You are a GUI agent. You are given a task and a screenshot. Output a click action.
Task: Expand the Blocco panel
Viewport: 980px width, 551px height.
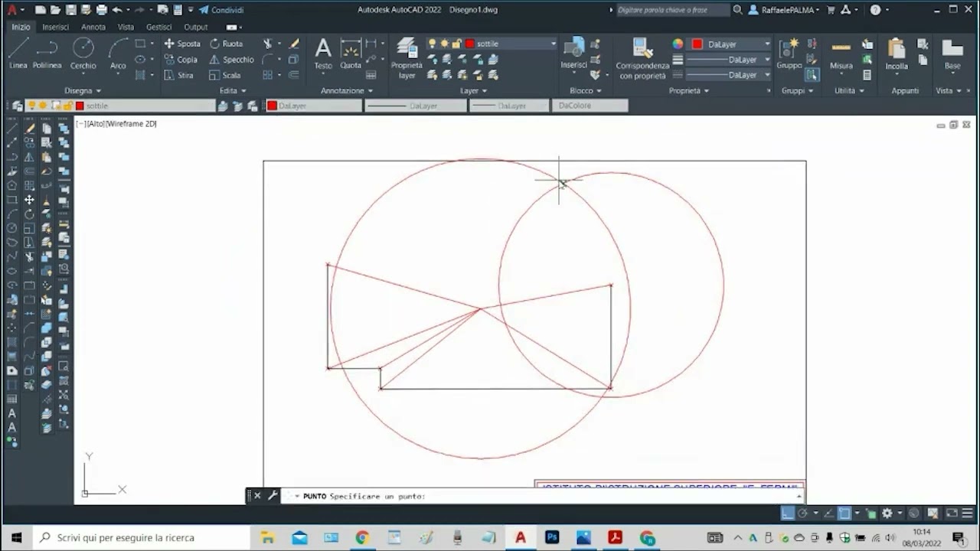(x=586, y=90)
